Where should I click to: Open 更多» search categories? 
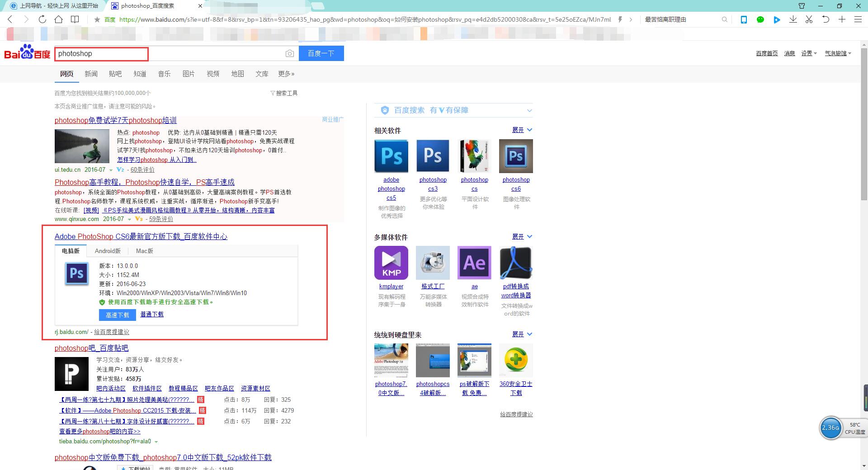click(286, 74)
